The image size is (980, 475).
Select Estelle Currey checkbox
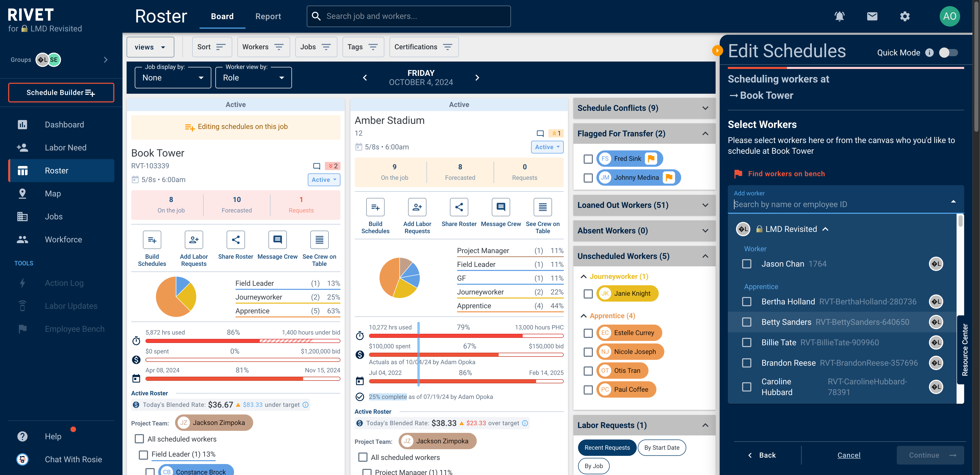[588, 333]
